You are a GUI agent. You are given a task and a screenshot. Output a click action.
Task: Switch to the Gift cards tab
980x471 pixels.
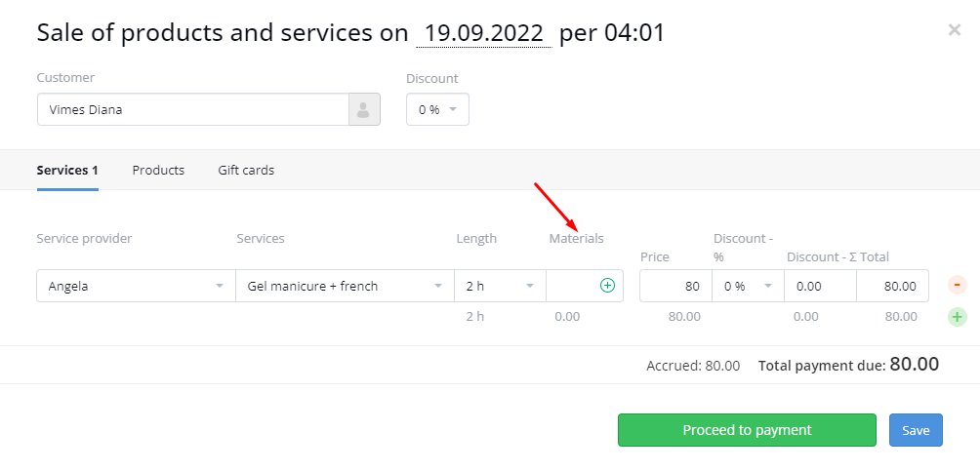pos(246,170)
